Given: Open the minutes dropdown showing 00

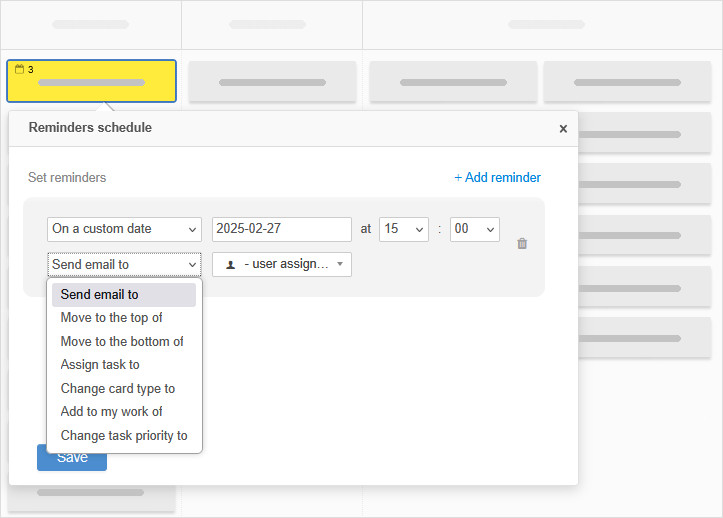Looking at the screenshot, I should [x=474, y=229].
